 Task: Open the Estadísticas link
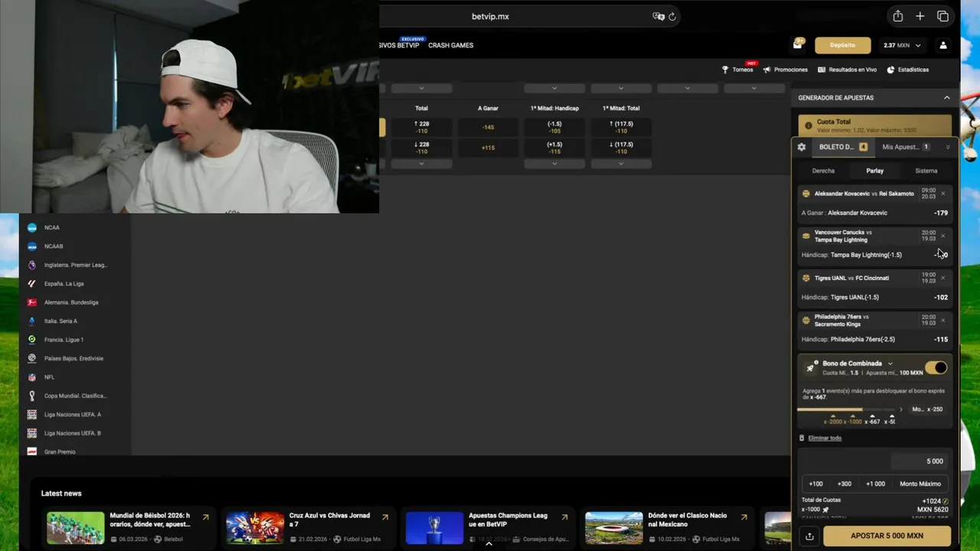[908, 70]
